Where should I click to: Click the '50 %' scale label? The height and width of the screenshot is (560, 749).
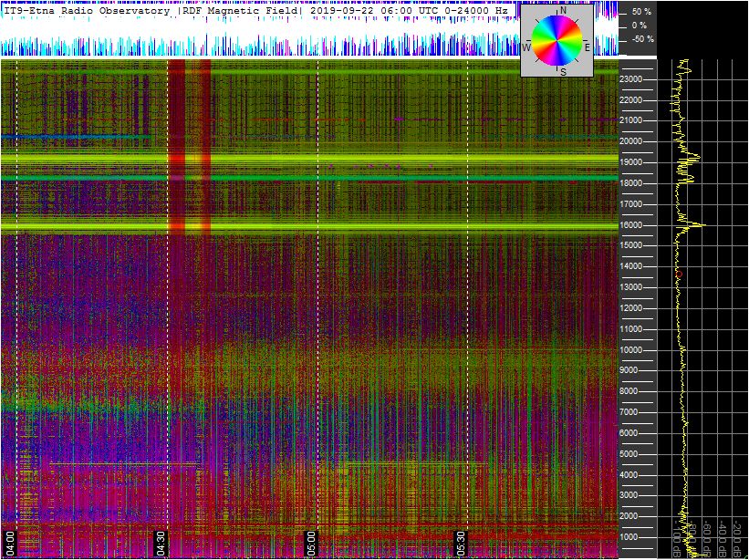tap(641, 12)
